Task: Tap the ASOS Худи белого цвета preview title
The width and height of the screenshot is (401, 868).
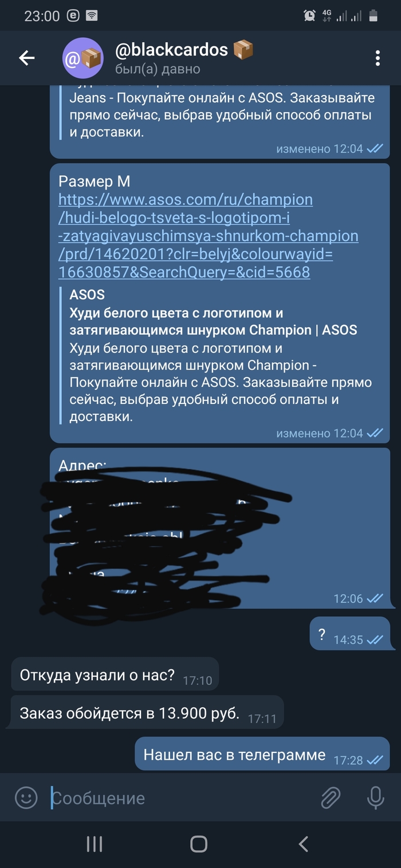Action: (213, 322)
